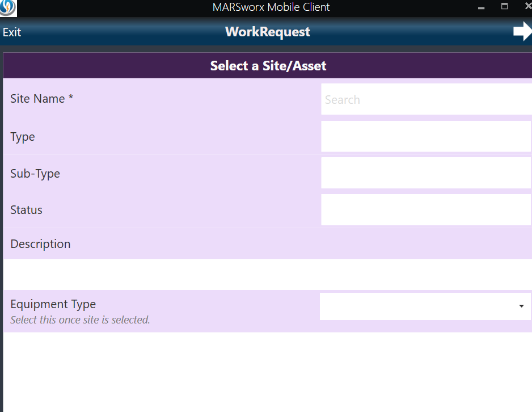
Task: Close the MARSworx Mobile Client window
Action: (x=528, y=6)
